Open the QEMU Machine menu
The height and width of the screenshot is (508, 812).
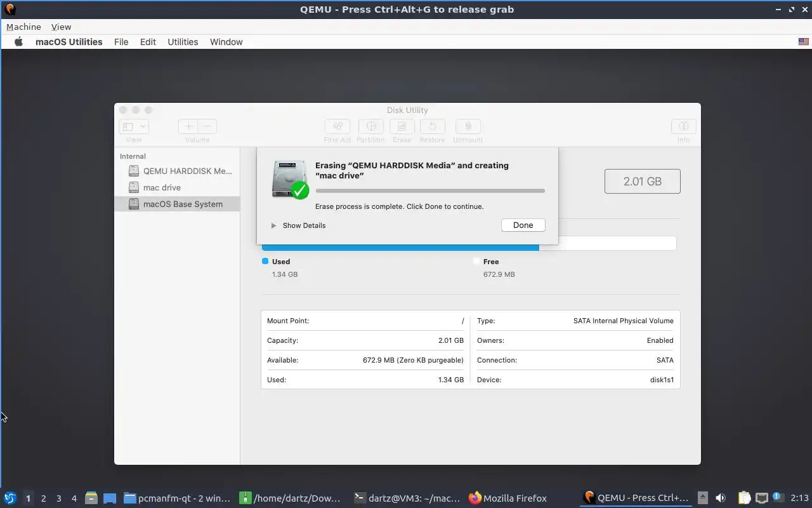point(23,27)
